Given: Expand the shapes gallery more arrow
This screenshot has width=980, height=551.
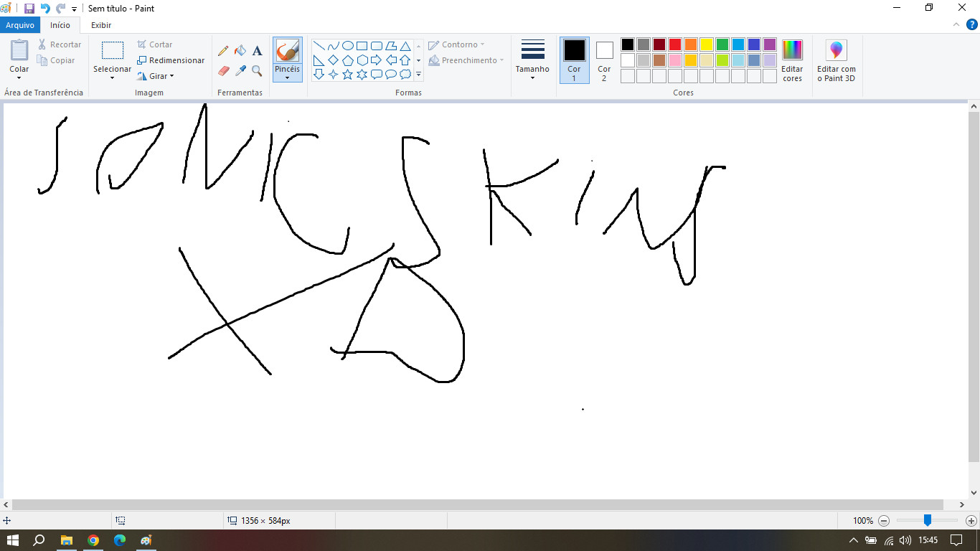Looking at the screenshot, I should click(418, 75).
